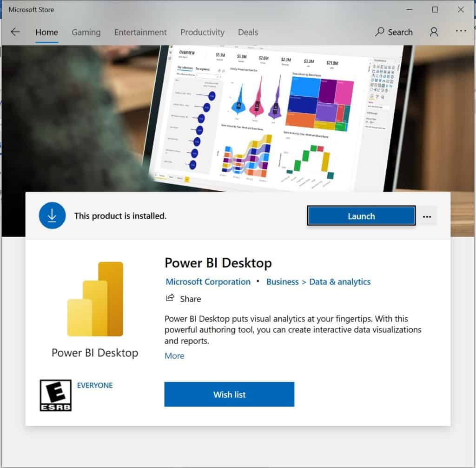Open the Business category link
This screenshot has width=476, height=468.
282,282
